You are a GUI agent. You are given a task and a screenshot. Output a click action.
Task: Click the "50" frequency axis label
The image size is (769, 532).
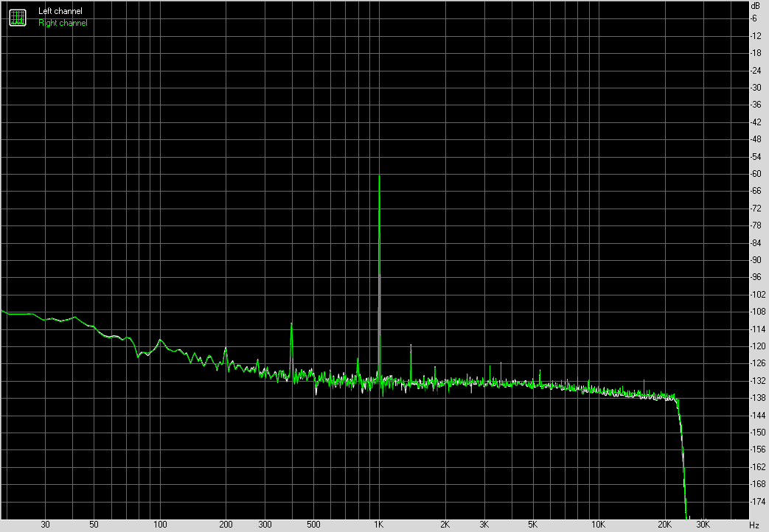94,525
